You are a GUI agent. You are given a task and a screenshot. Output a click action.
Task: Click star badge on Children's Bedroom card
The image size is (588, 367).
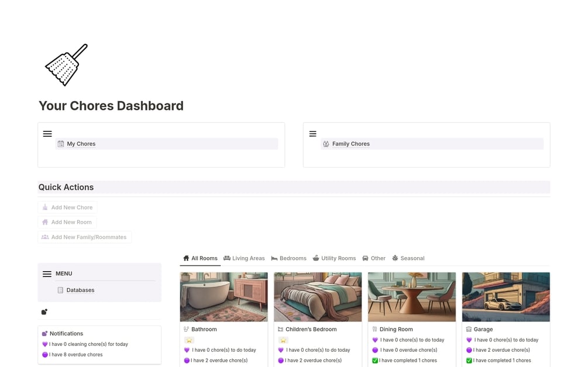click(x=283, y=340)
